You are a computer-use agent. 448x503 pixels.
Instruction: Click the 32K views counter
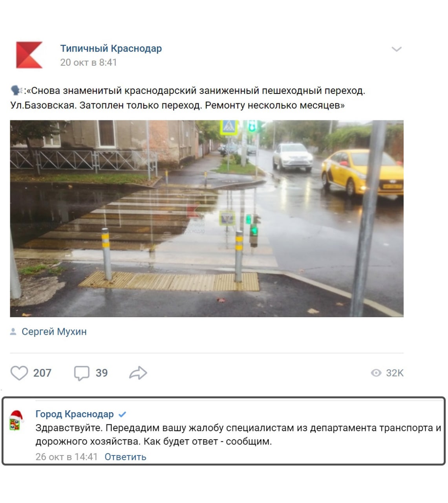tap(395, 373)
